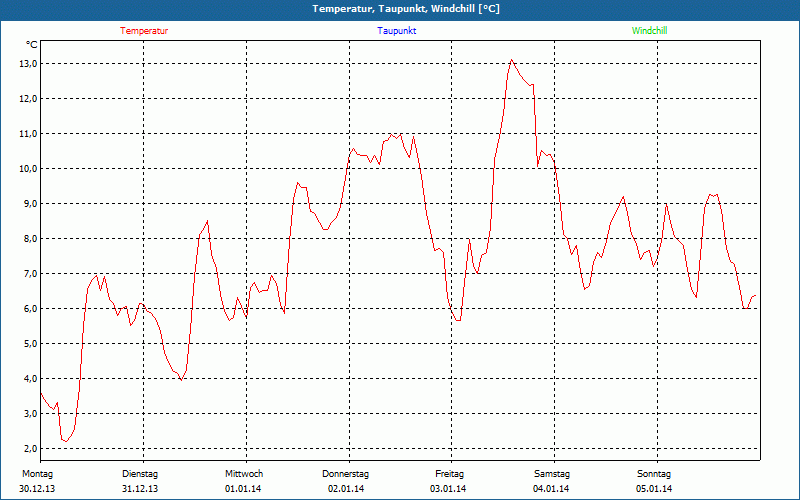This screenshot has width=800, height=500.
Task: Click the 3,0 y-axis value
Action: (x=31, y=414)
